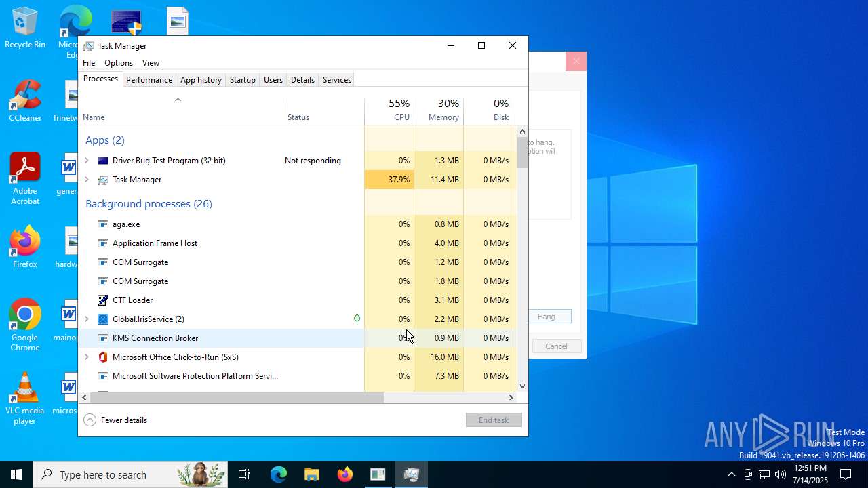868x488 pixels.
Task: Expand Microsoft Office Click-to-Run group
Action: coord(86,357)
